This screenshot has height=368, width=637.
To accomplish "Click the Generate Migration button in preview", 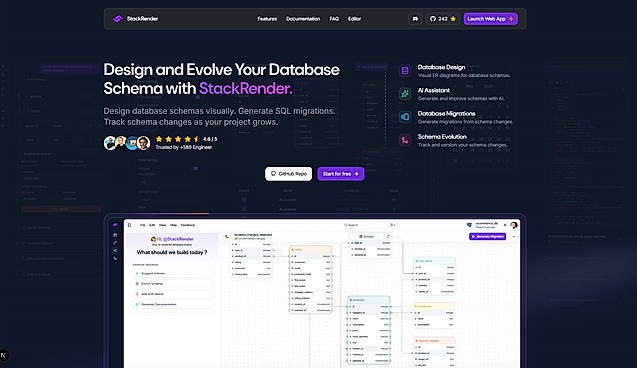I will [x=488, y=236].
